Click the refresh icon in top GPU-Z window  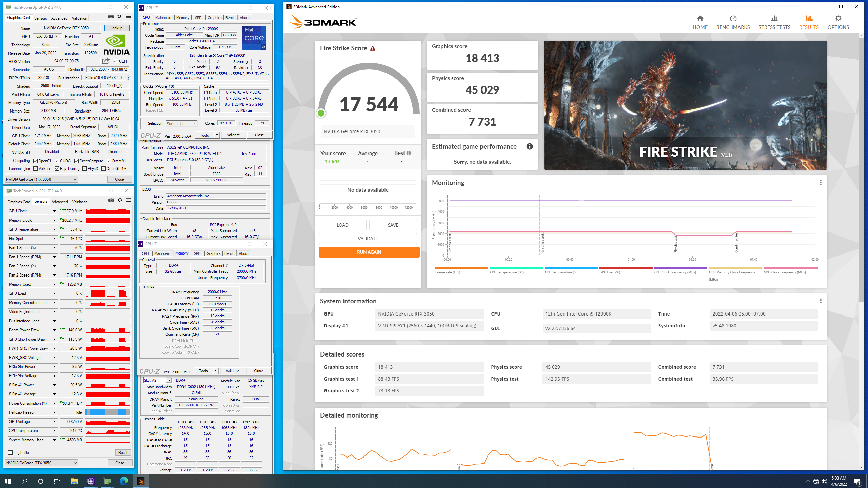coord(120,16)
